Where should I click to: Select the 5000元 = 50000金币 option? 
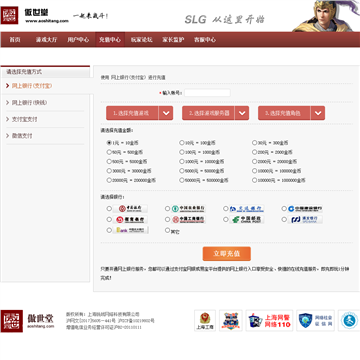pos(182,171)
